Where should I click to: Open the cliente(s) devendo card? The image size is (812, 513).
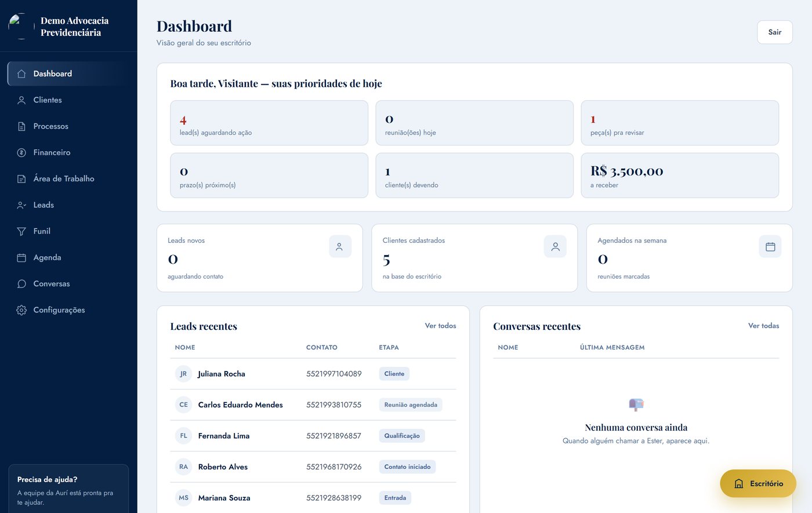[474, 176]
